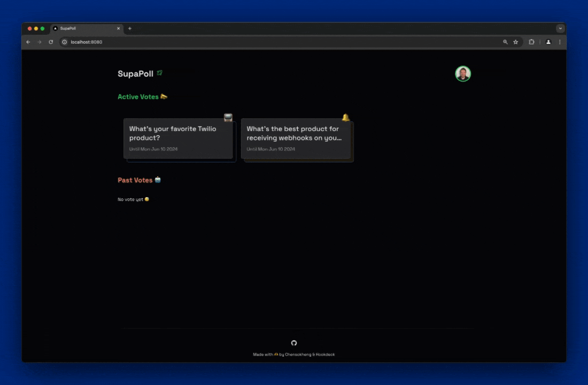Expand the tab search dropdown arrow

pyautogui.click(x=560, y=28)
